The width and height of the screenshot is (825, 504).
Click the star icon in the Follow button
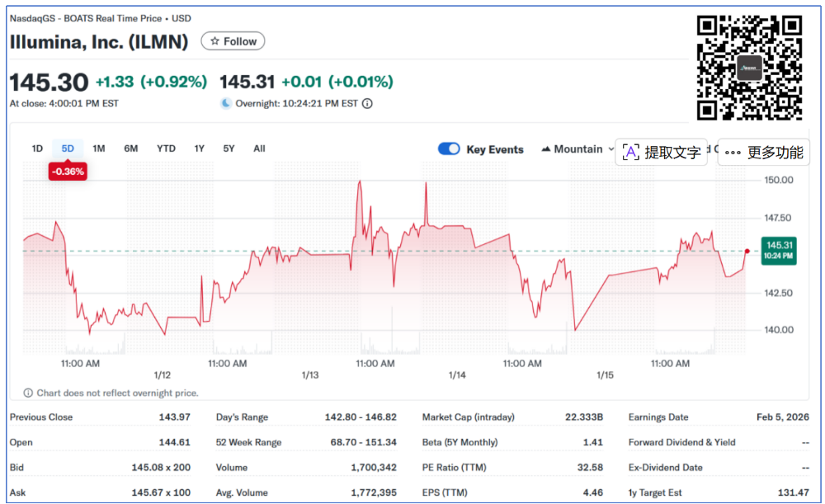(214, 41)
